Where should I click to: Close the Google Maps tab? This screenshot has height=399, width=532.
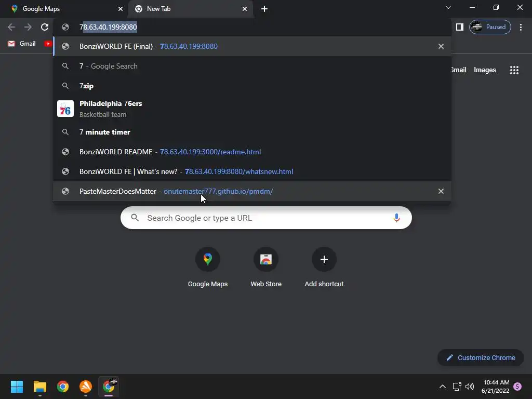pyautogui.click(x=121, y=9)
